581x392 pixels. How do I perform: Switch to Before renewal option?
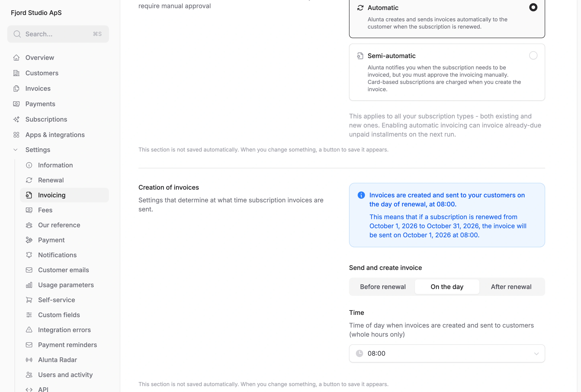pos(383,287)
